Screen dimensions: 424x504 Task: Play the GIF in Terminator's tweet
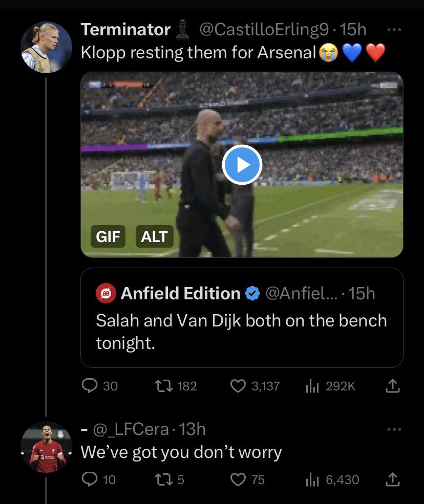click(242, 165)
